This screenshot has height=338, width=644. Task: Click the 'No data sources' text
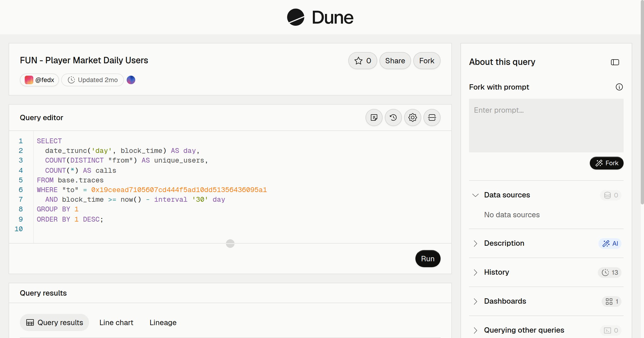[x=512, y=215]
